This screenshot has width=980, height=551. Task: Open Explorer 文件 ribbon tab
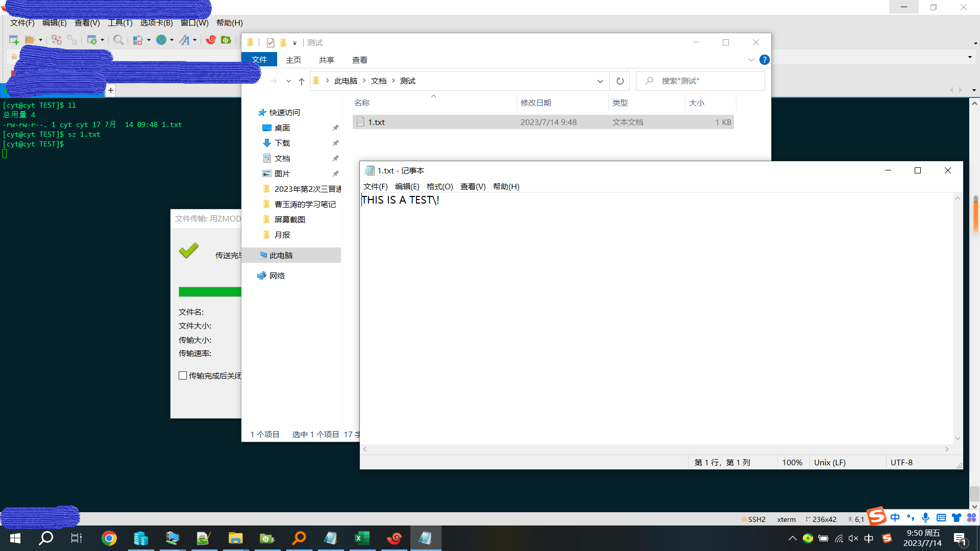point(259,60)
